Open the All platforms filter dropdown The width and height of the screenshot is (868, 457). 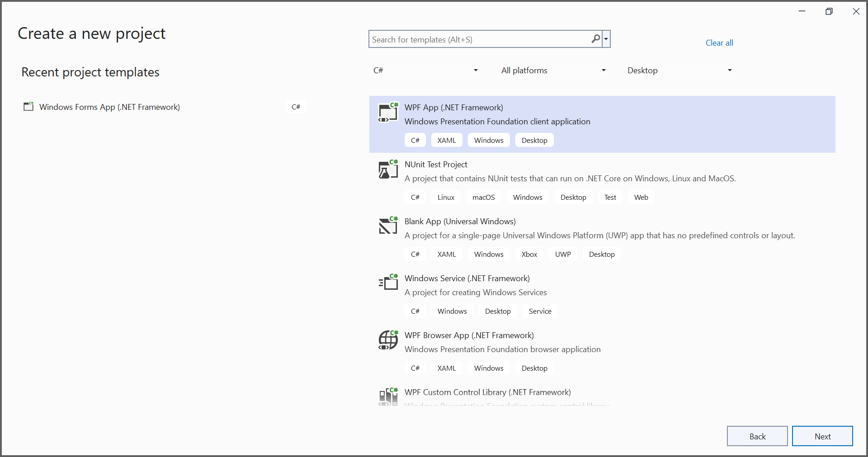553,71
